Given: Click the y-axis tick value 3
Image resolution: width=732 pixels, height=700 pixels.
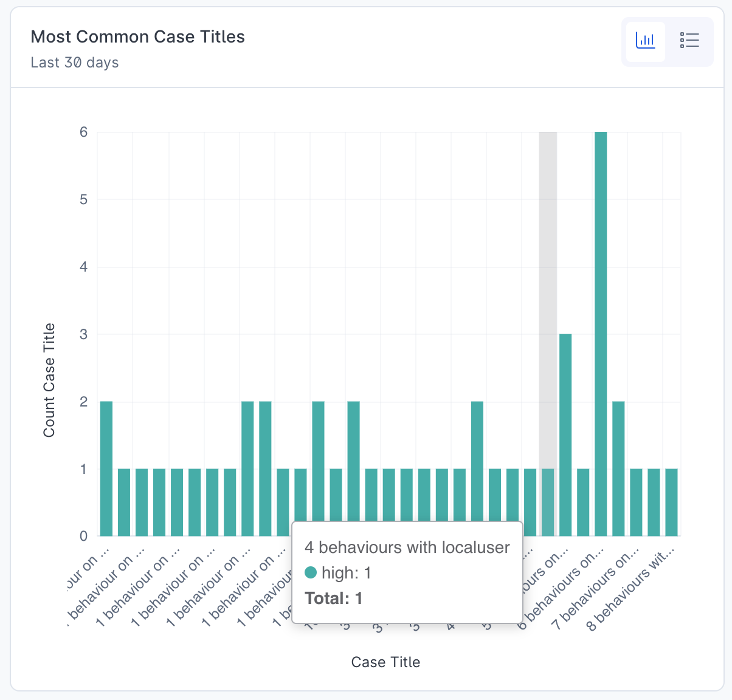Looking at the screenshot, I should point(84,334).
